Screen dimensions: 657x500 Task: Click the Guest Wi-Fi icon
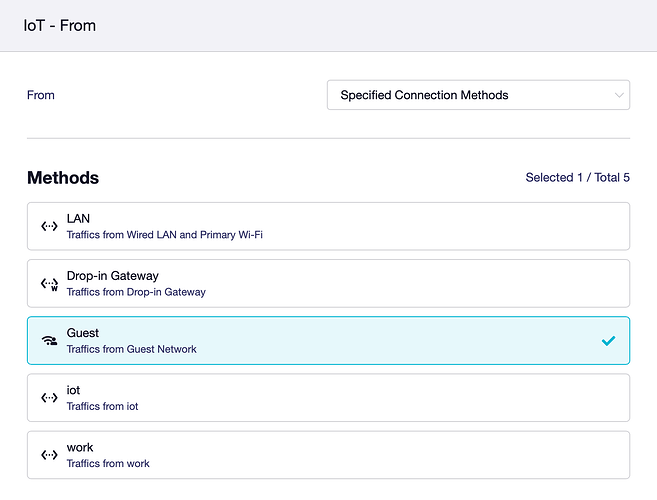[49, 341]
